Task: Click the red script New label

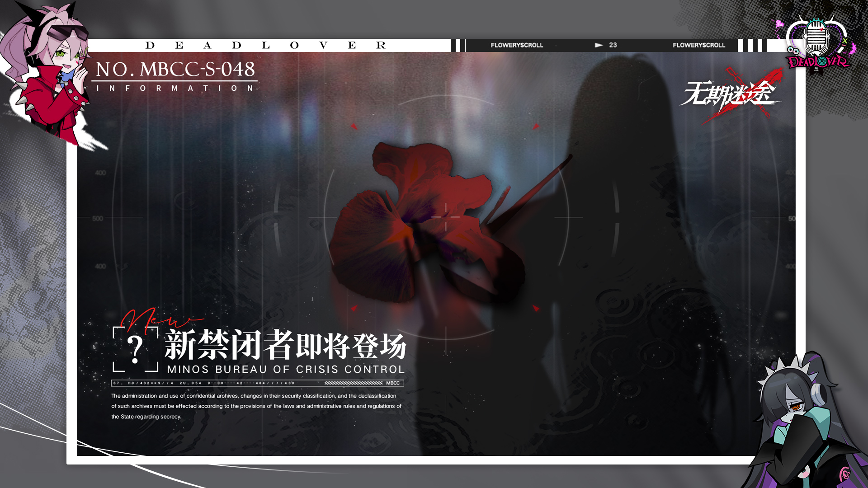Action: point(160,319)
